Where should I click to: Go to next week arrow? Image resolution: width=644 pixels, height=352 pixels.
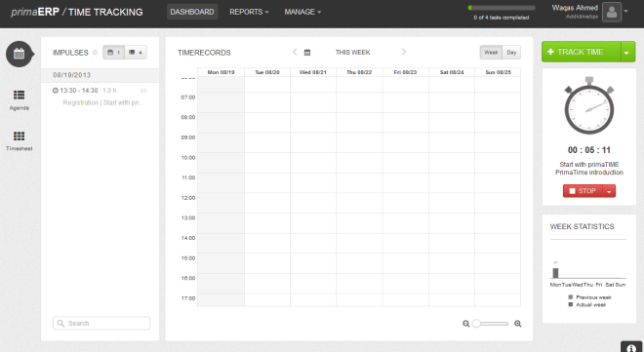click(x=404, y=52)
